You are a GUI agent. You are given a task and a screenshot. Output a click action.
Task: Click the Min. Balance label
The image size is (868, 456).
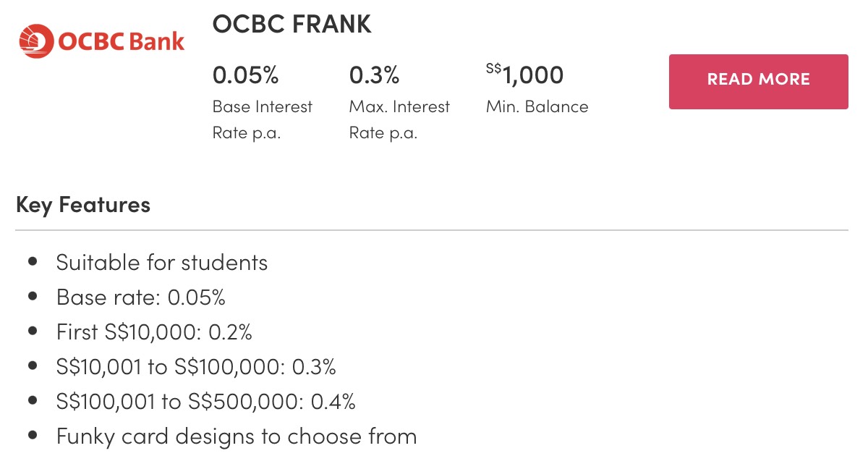pos(537,107)
